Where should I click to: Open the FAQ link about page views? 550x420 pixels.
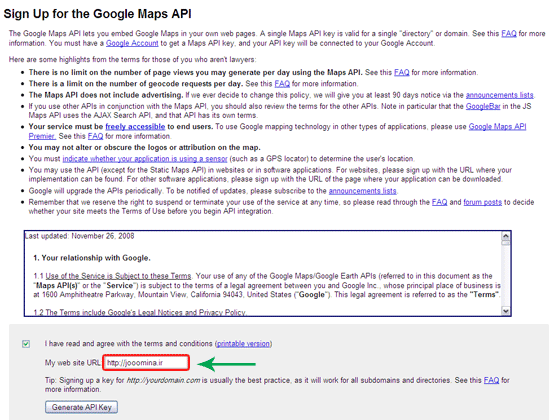(402, 72)
